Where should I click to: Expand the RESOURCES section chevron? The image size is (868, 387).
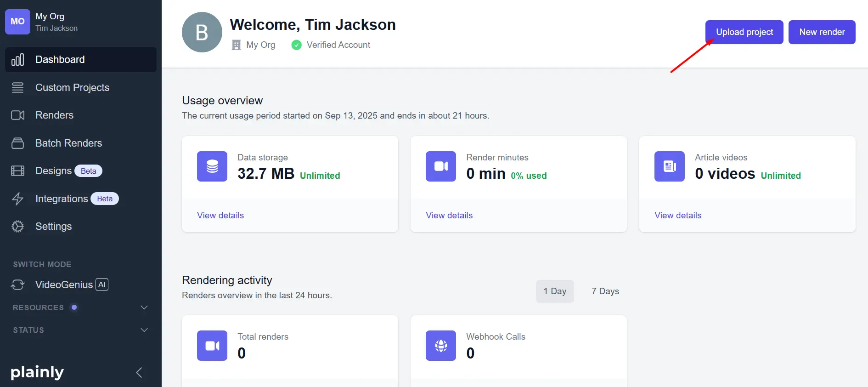(x=144, y=307)
